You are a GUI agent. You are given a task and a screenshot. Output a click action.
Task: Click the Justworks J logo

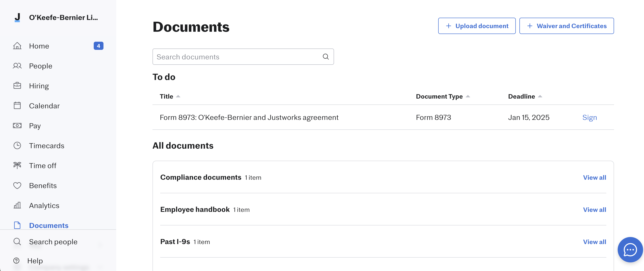(17, 17)
